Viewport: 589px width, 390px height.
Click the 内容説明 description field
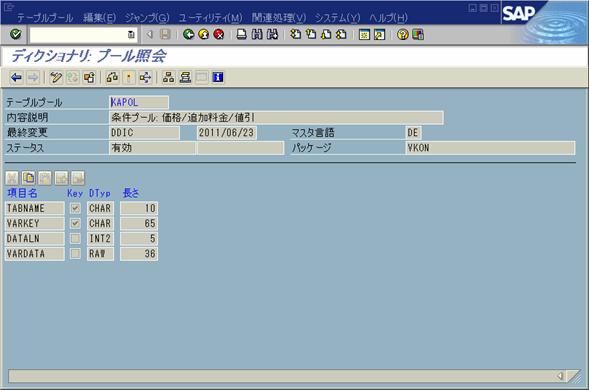click(x=276, y=118)
